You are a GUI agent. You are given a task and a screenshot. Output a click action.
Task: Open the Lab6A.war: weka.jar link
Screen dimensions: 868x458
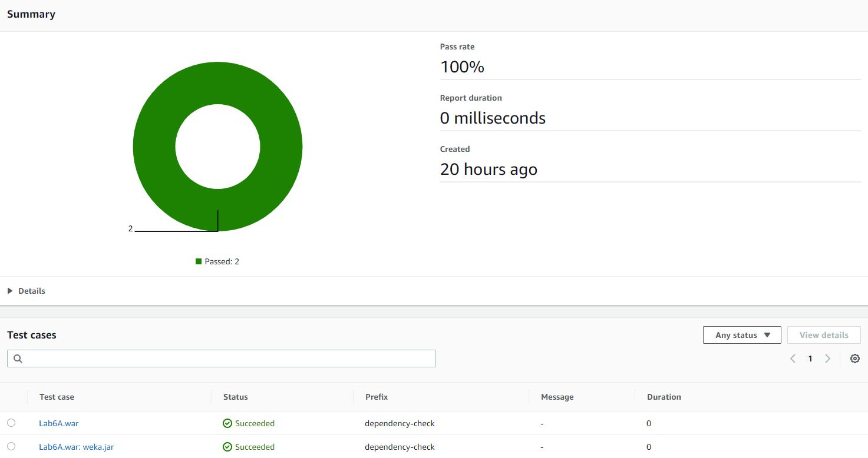coord(76,447)
